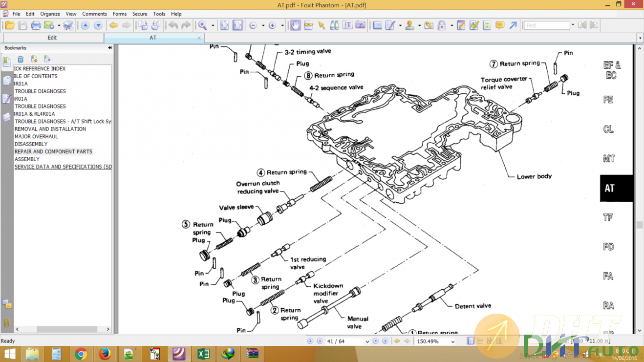Select the Snapshot camera tool
This screenshot has height=362, width=644.
(x=361, y=25)
